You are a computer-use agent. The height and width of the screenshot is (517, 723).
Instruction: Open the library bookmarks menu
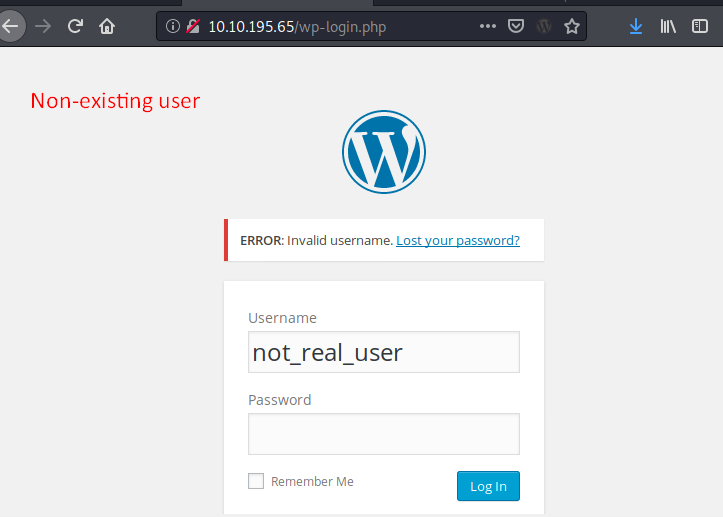(668, 26)
